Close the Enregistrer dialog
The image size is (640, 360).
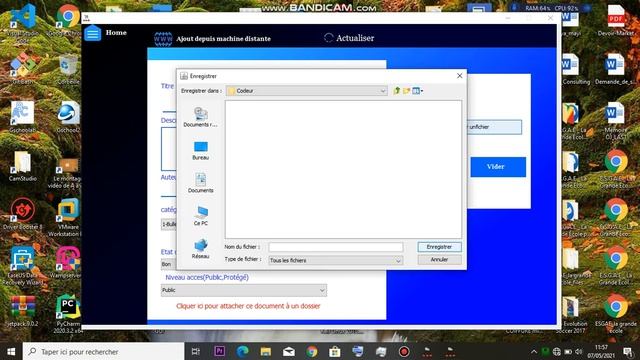click(460, 76)
